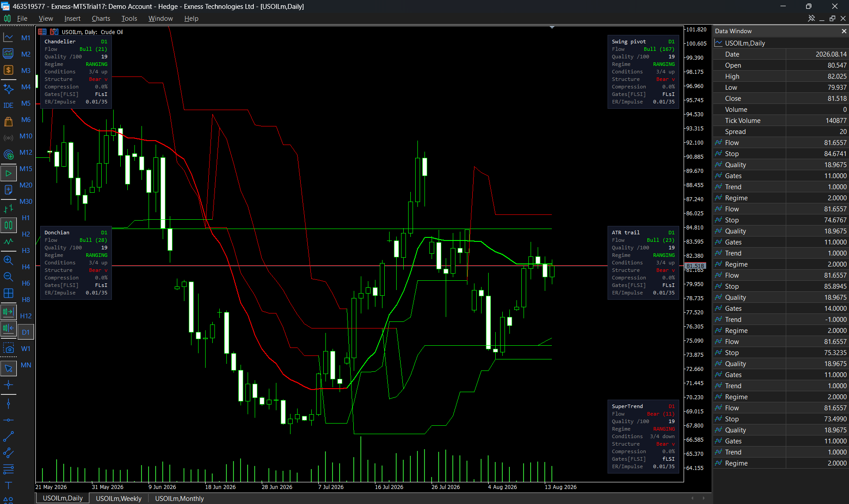This screenshot has width=849, height=504.
Task: Set timeframe to W1 weekly
Action: (x=26, y=349)
